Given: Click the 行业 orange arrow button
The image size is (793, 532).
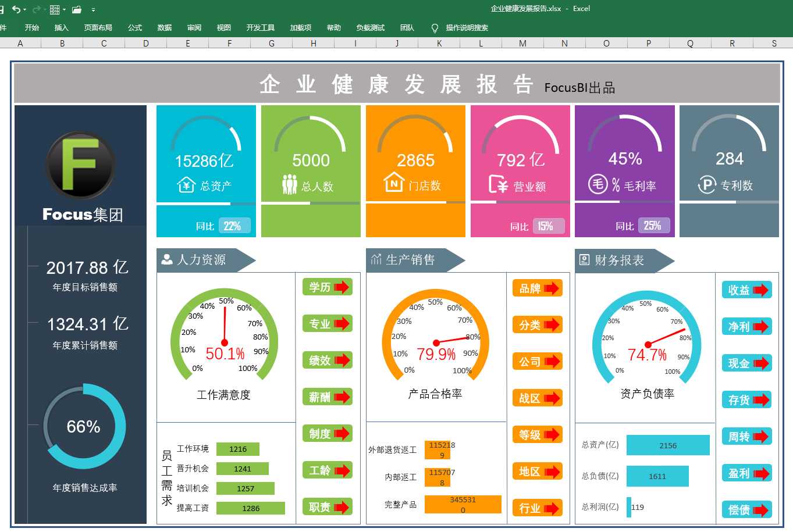Looking at the screenshot, I should pos(538,508).
